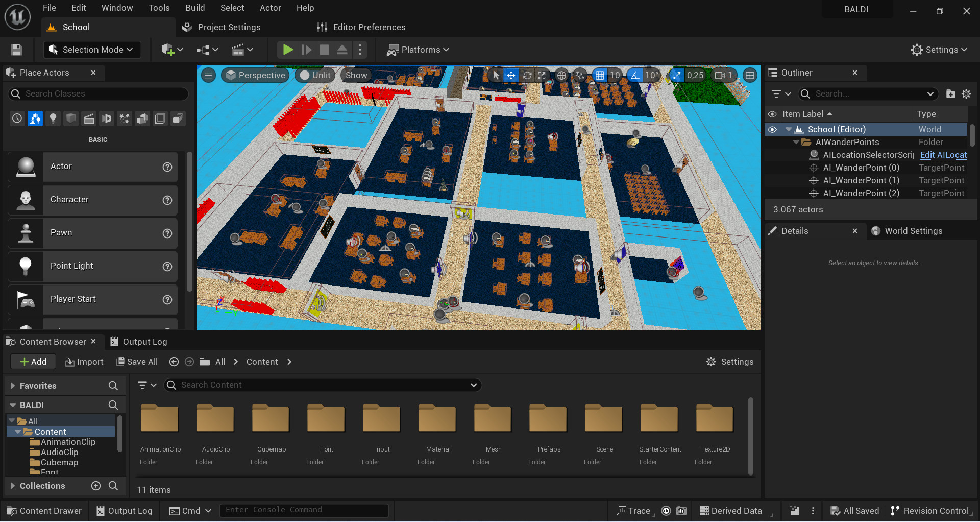
Task: Toggle scale snapping in viewport
Action: coord(676,76)
